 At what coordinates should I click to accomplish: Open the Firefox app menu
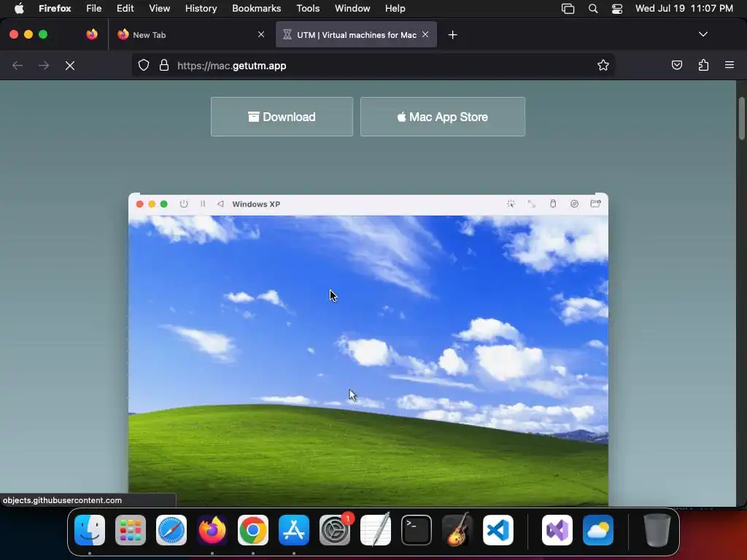point(55,9)
